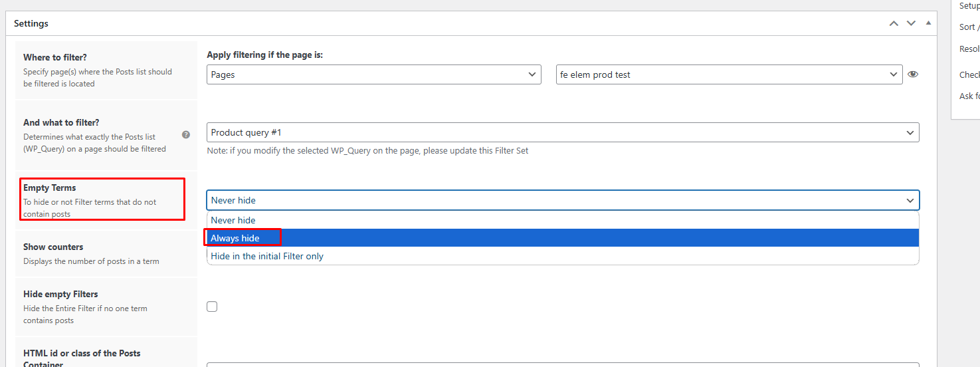
Task: Click the note about modifying WP_Query
Action: pos(368,150)
